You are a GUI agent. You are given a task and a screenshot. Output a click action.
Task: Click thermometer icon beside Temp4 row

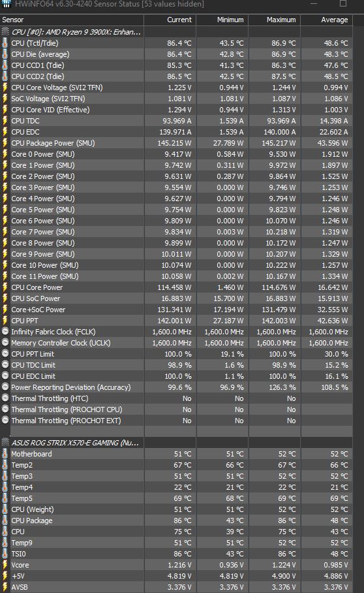coord(5,487)
